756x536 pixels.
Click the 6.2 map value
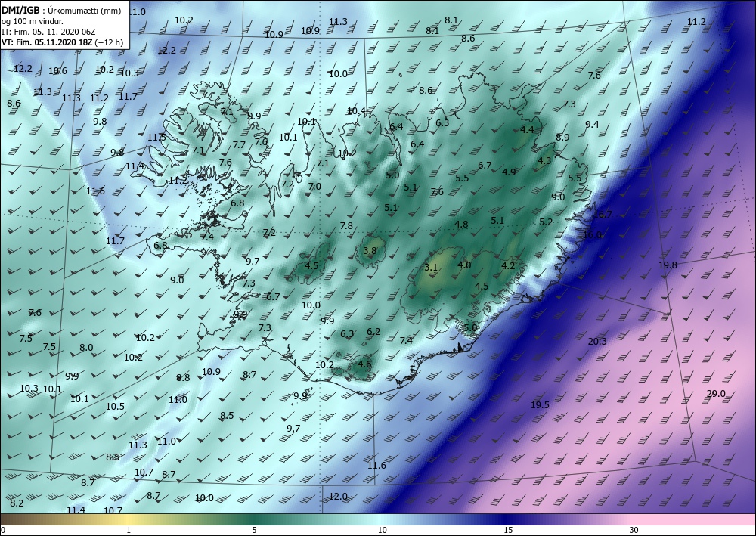click(x=373, y=332)
